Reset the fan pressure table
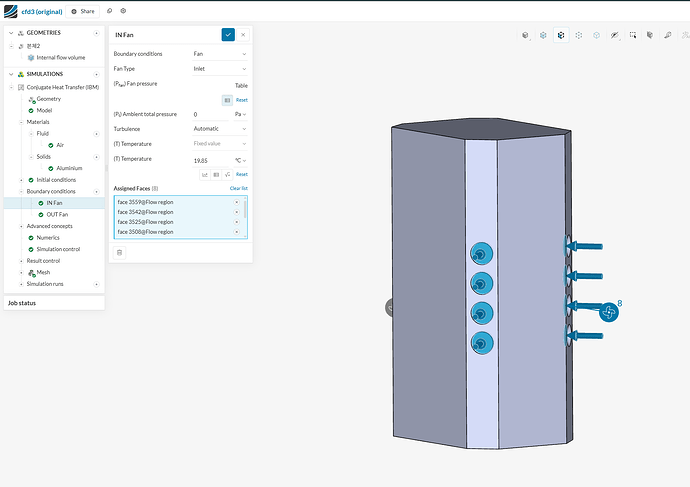Screen dimensions: 690x487 tap(242, 100)
